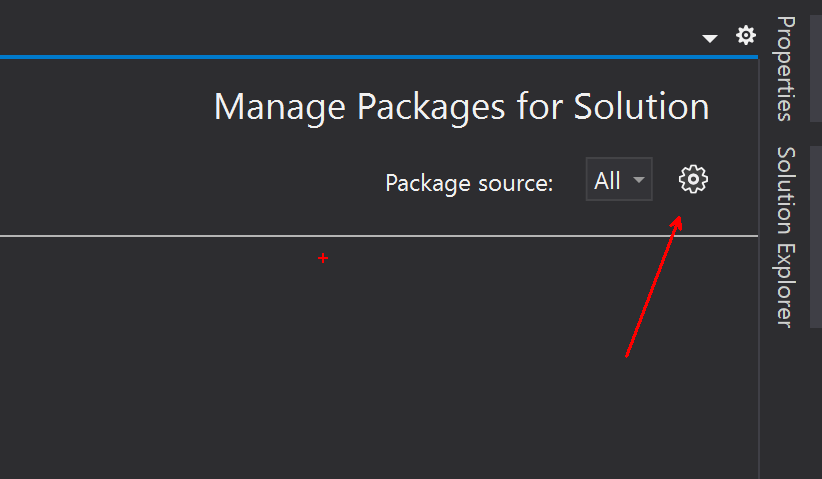Click the Package source: label
This screenshot has height=479, width=822.
coord(469,183)
